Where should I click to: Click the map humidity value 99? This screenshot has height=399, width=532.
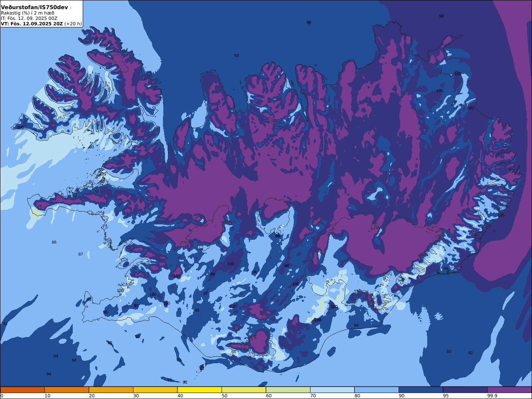pyautogui.click(x=212, y=274)
